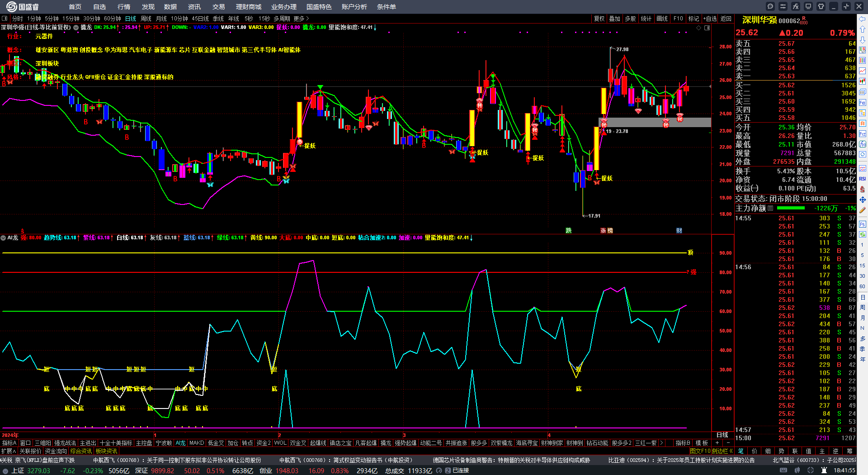Toggle the 日 period button in right sidebar
Screen dimensions: 868x475
(x=863, y=297)
